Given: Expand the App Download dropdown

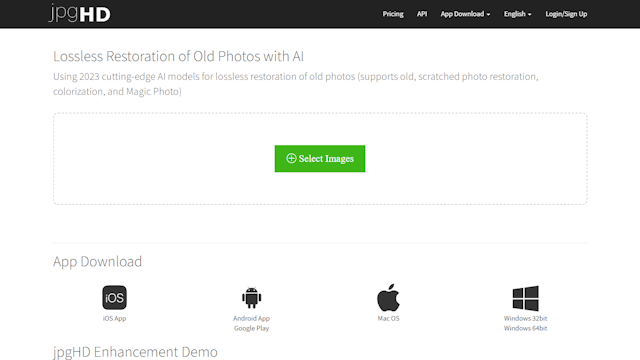Looking at the screenshot, I should 465,14.
